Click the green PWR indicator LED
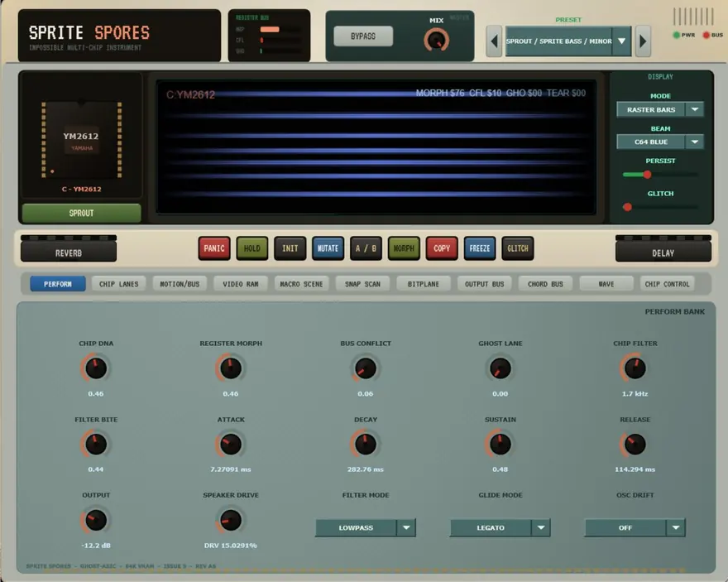Viewport: 728px width, 582px height. pyautogui.click(x=677, y=35)
